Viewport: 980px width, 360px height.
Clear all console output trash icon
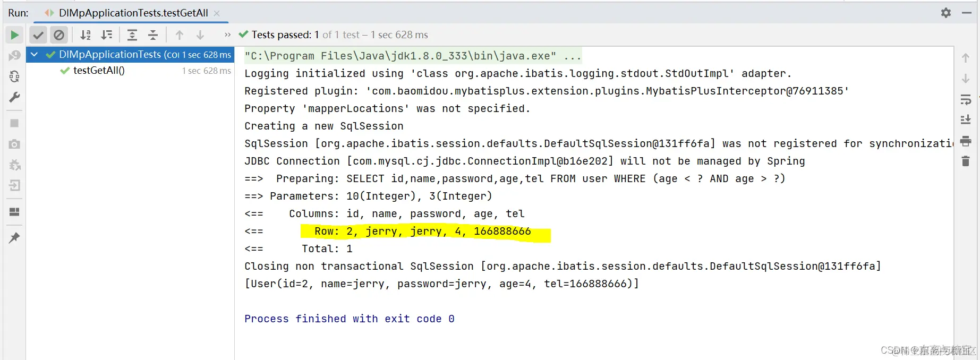click(x=966, y=161)
